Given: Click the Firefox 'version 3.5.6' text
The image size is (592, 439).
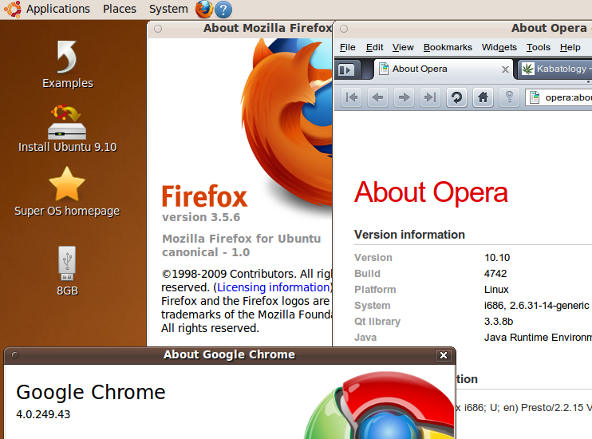Looking at the screenshot, I should (201, 217).
